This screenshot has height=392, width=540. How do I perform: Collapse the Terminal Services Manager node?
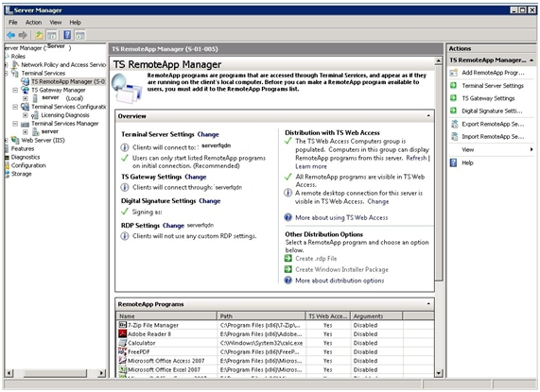15,124
